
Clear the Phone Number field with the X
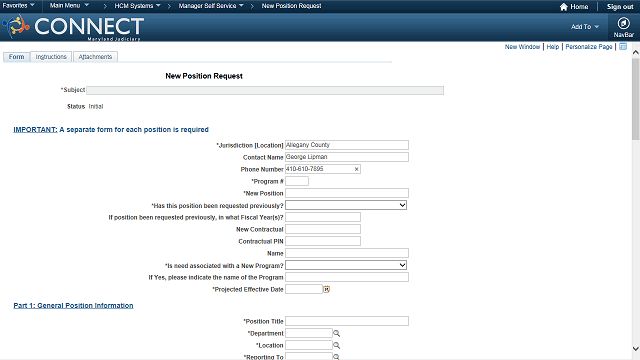[356, 169]
